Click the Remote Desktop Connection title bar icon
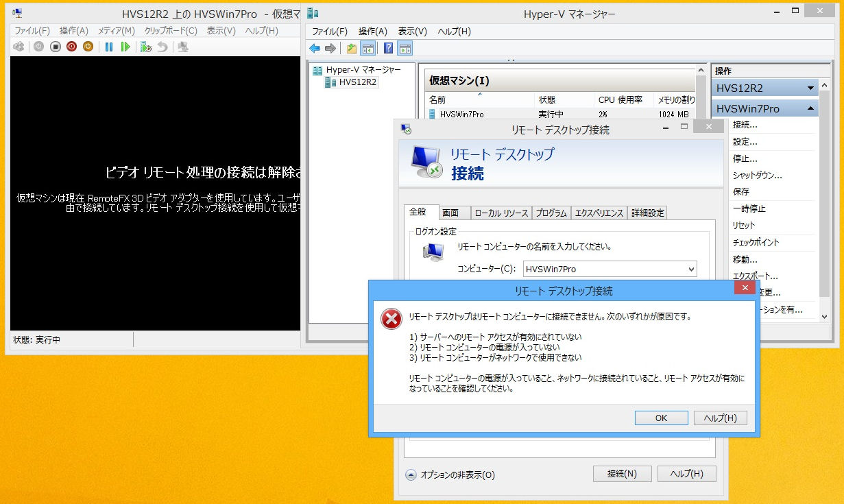 [406, 128]
